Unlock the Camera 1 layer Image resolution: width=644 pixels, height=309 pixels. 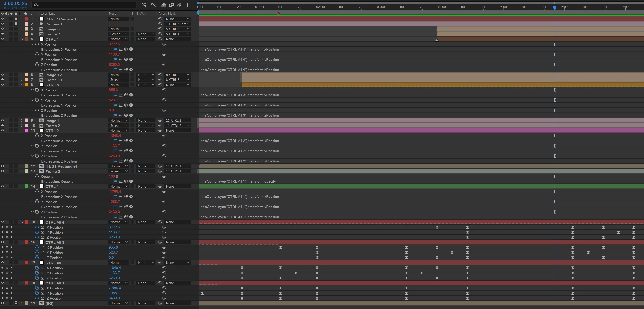[x=16, y=24]
